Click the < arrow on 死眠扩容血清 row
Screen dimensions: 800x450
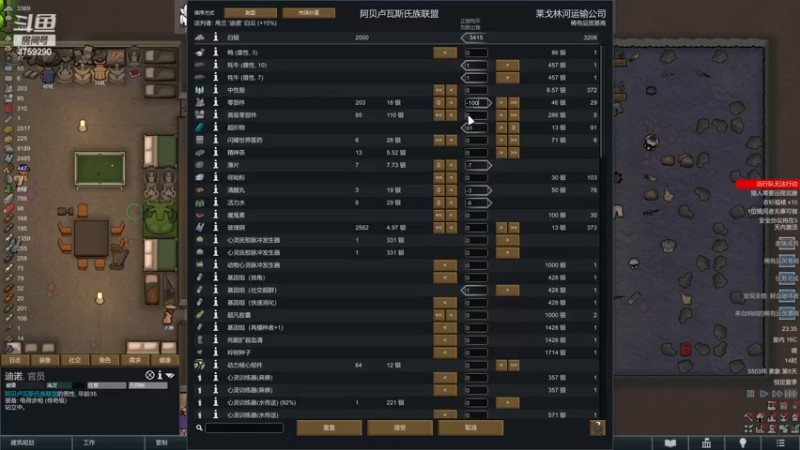coord(445,340)
